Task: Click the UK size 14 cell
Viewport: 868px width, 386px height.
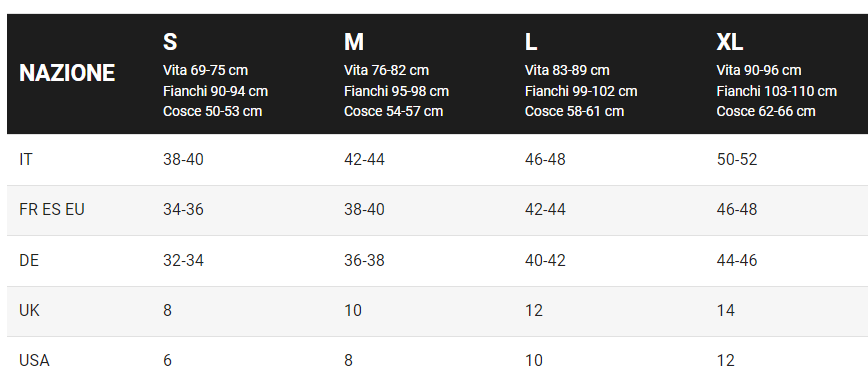Action: click(726, 311)
